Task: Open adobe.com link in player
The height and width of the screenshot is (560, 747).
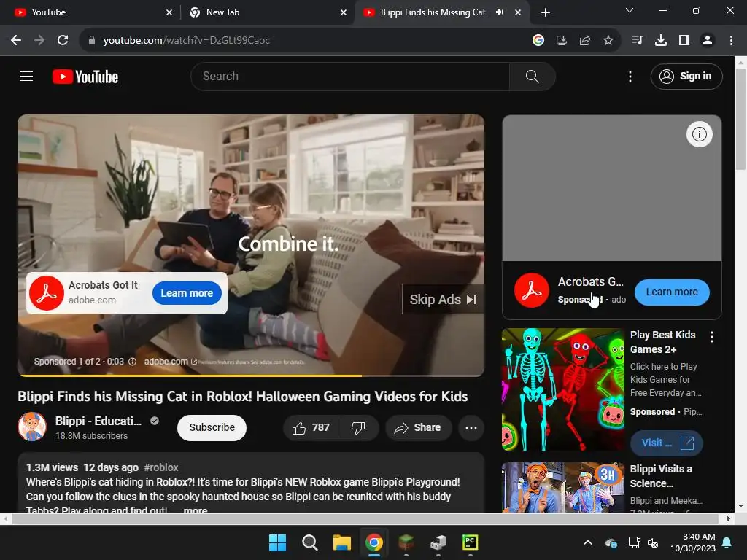Action: pos(169,362)
